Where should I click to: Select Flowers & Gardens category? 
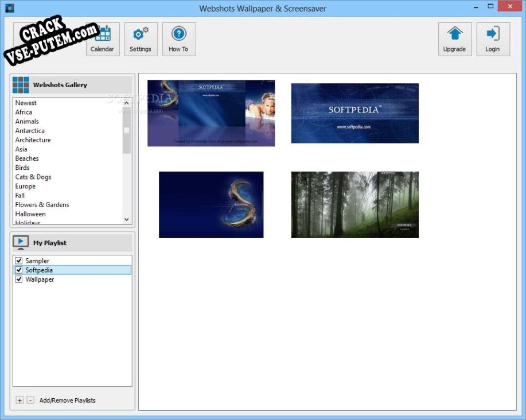[42, 205]
